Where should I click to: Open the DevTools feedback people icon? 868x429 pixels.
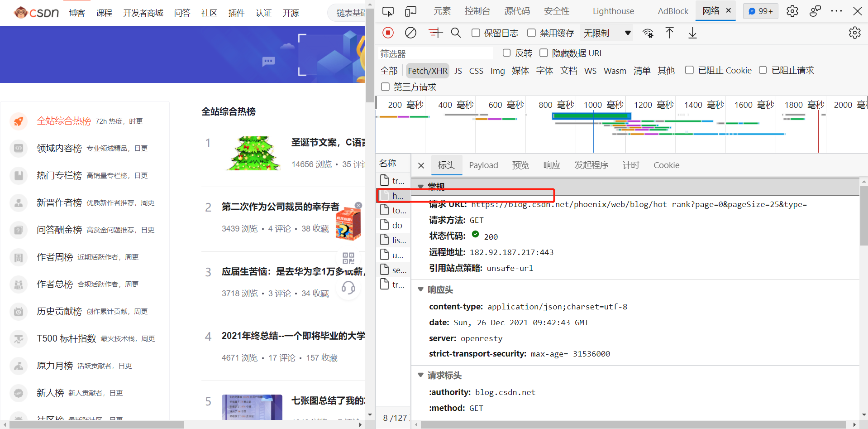click(815, 11)
